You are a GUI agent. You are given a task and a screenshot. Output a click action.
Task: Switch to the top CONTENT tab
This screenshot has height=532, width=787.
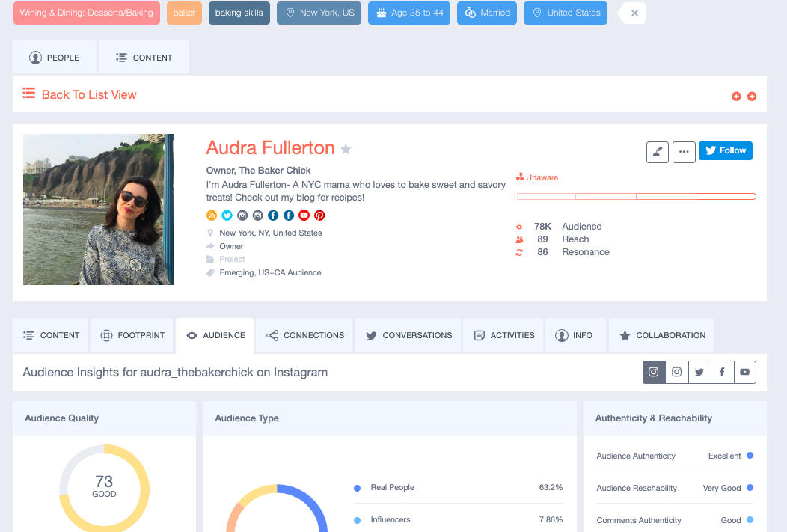click(144, 58)
